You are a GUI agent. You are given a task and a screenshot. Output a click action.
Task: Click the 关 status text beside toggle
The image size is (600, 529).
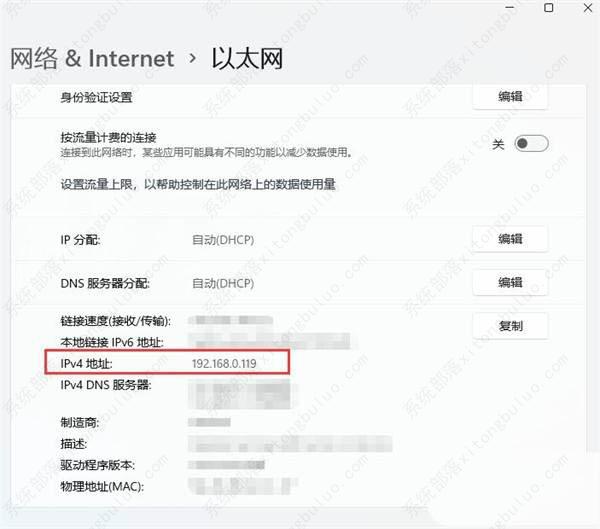click(498, 144)
